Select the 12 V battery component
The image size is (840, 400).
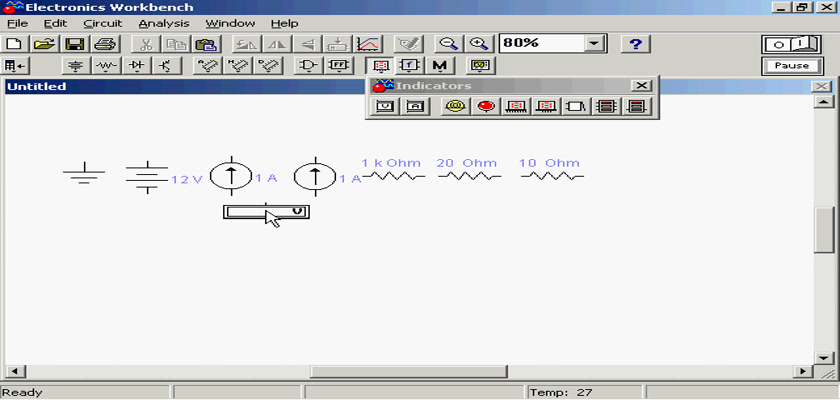click(147, 177)
